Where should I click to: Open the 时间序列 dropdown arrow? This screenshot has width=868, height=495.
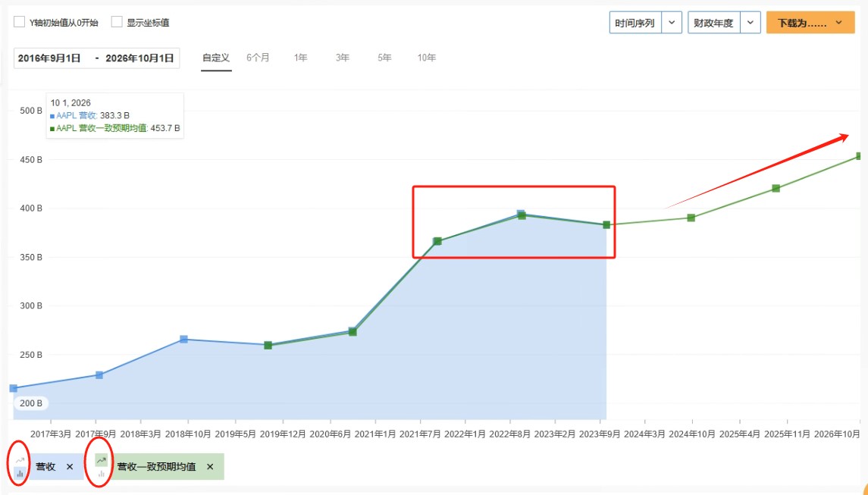[x=672, y=23]
